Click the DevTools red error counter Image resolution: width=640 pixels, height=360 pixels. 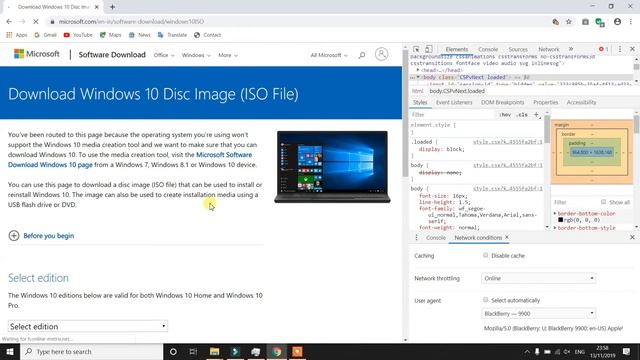point(603,49)
